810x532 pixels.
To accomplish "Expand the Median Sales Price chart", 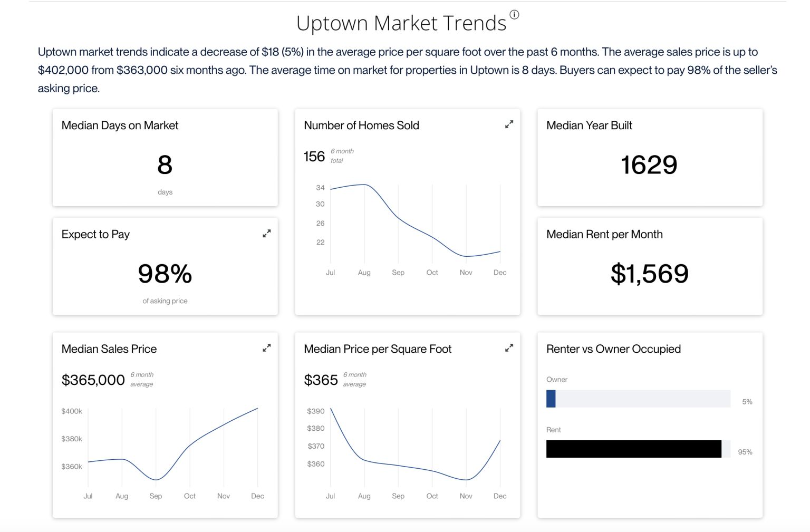I will point(267,348).
